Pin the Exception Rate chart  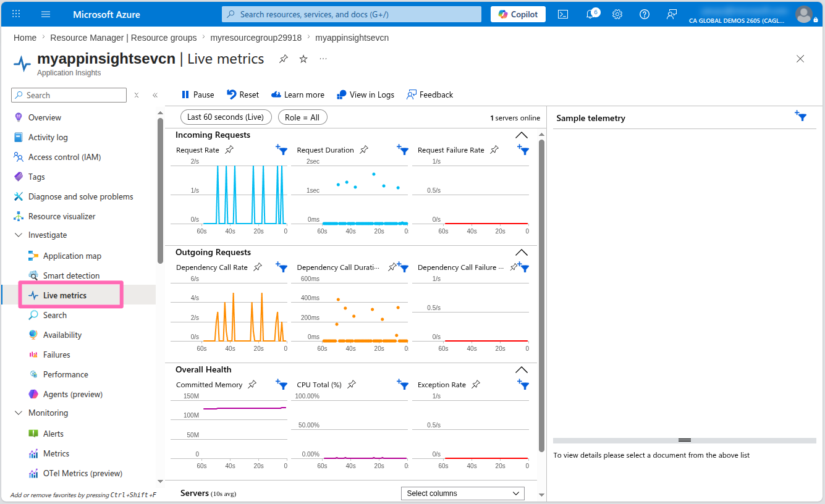pyautogui.click(x=476, y=384)
